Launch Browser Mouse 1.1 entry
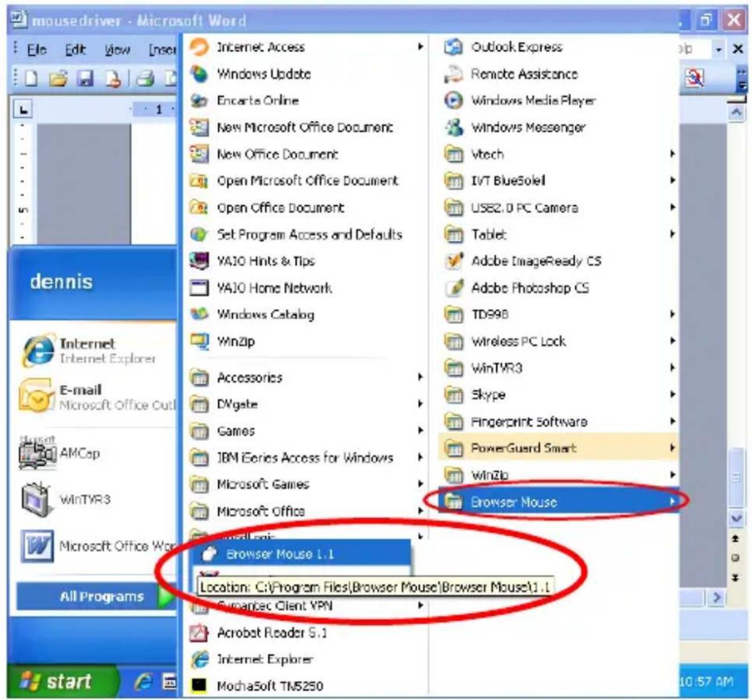 pos(301,554)
